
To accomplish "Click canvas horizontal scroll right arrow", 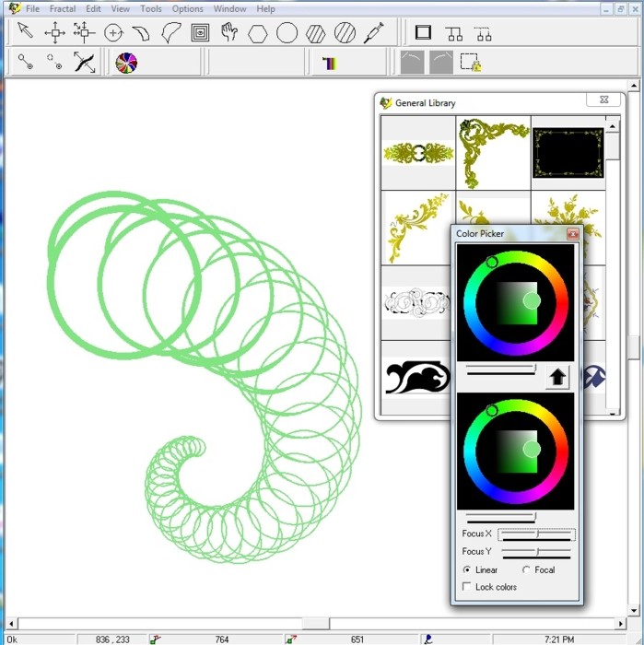I will click(x=621, y=624).
